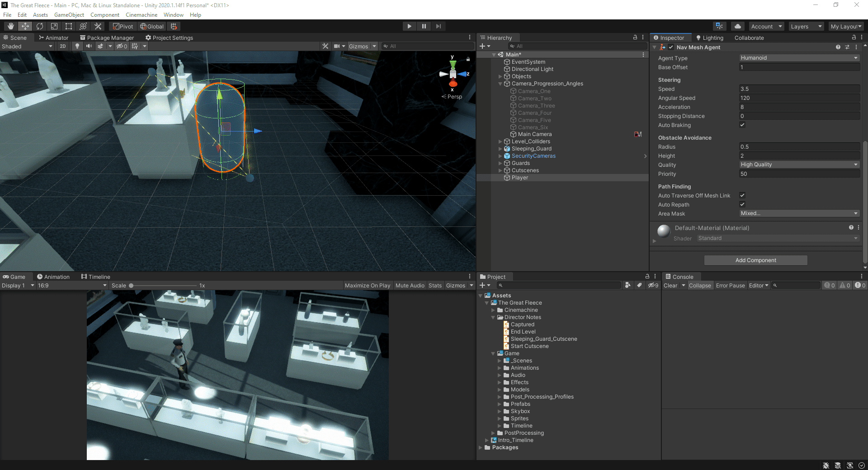The image size is (868, 470).
Task: Open the Agent Type Humanoid dropdown
Action: pyautogui.click(x=799, y=58)
